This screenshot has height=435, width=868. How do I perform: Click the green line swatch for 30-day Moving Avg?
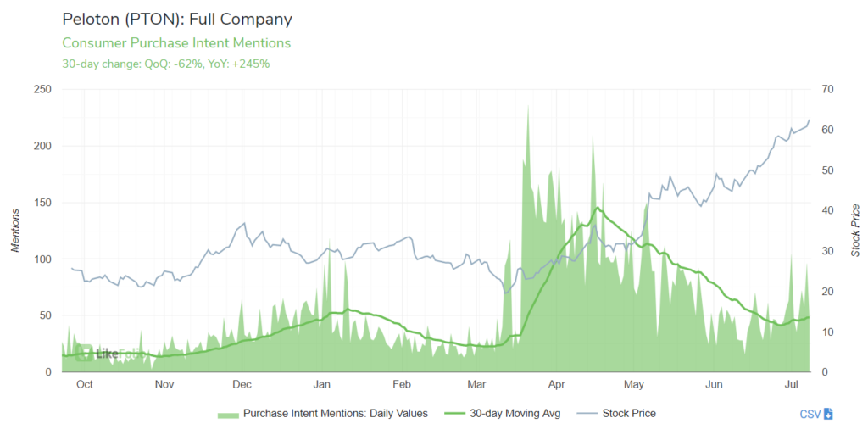tap(455, 414)
